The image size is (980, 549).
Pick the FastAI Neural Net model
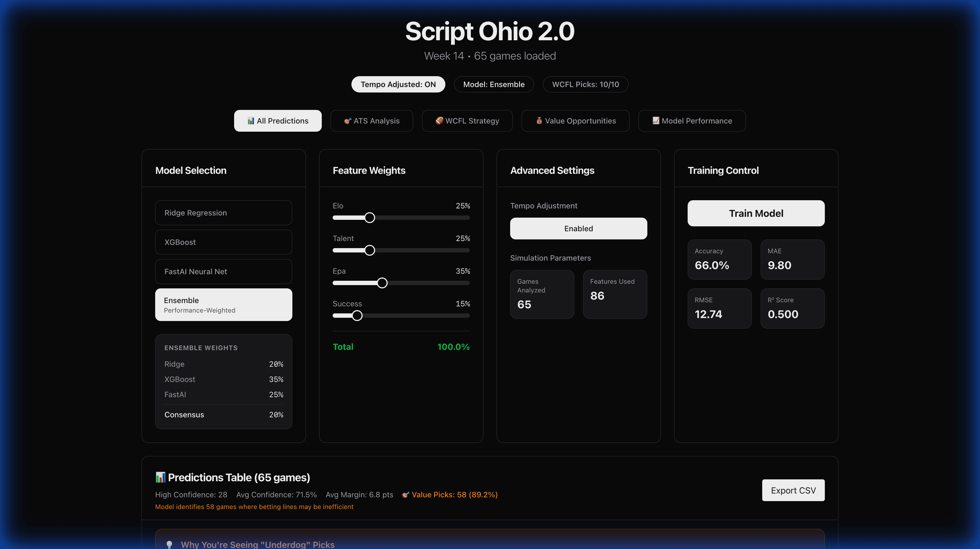[x=223, y=272]
